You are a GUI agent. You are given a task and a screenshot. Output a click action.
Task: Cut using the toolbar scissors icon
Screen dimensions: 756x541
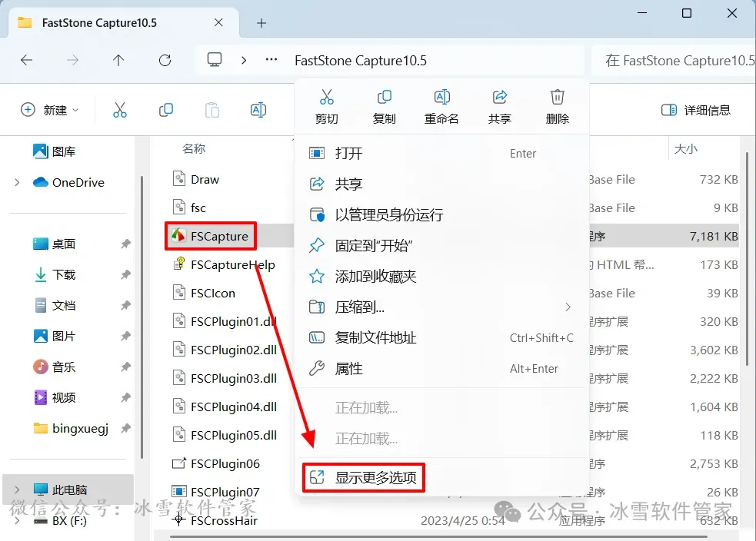119,110
